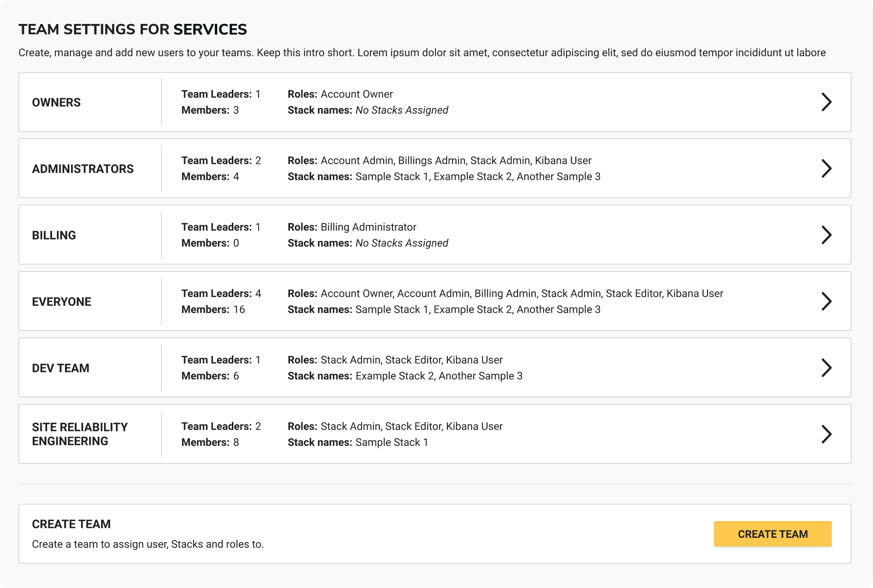Click Site Reliability Engineering chevron arrow
873x588 pixels.
pos(827,434)
